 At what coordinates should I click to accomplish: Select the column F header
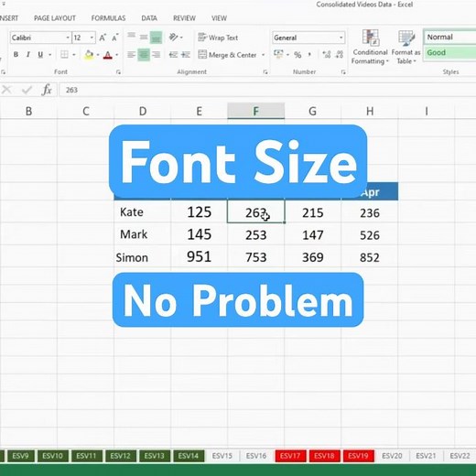coord(256,111)
